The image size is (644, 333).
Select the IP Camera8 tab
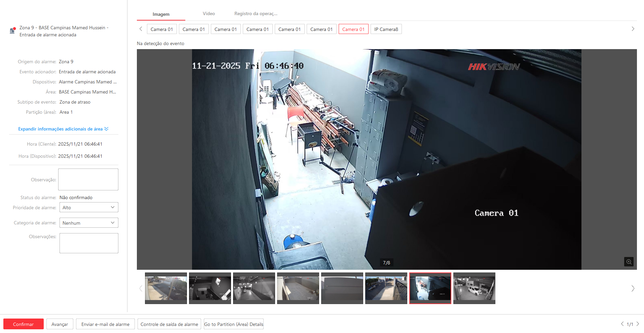pyautogui.click(x=386, y=29)
